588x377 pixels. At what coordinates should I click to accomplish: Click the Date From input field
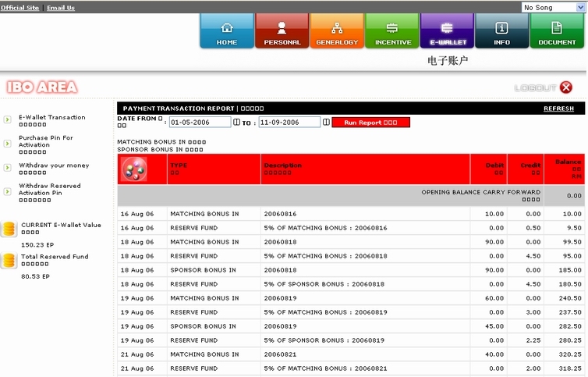tap(200, 123)
